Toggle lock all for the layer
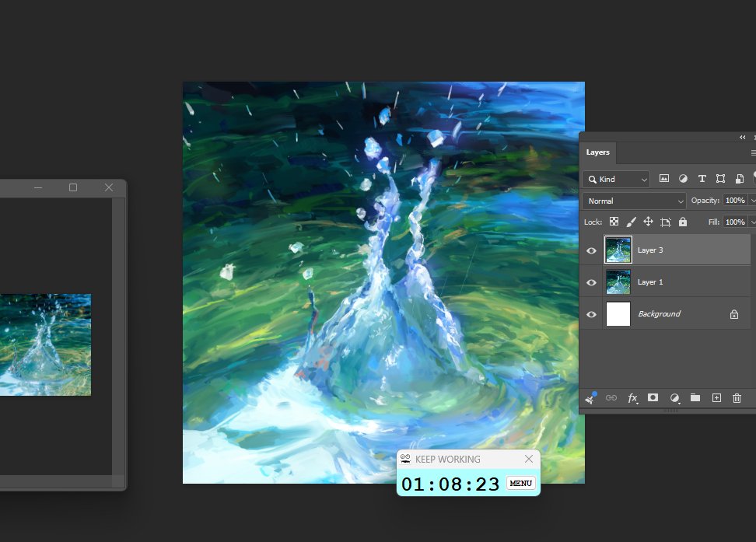The height and width of the screenshot is (542, 756). pyautogui.click(x=683, y=222)
